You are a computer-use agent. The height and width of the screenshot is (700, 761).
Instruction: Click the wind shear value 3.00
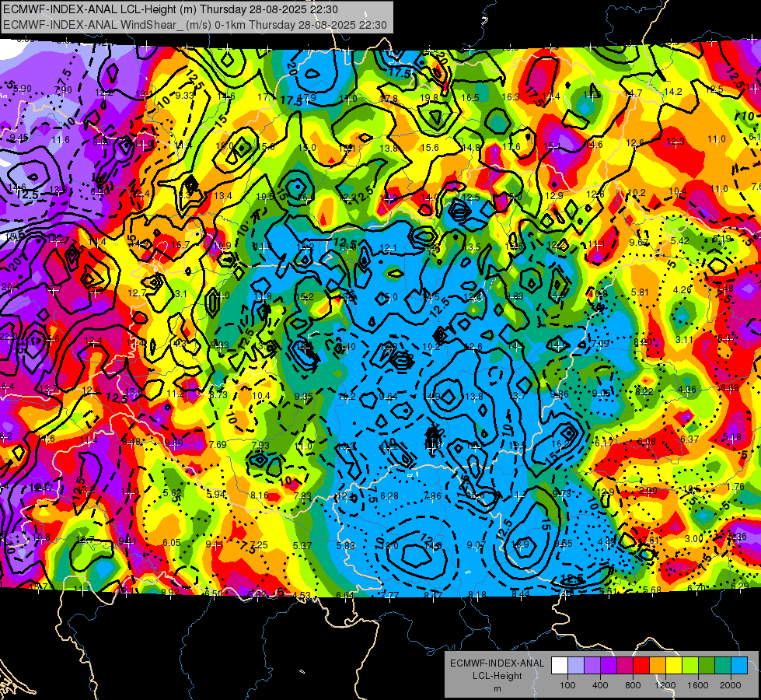[x=694, y=539]
